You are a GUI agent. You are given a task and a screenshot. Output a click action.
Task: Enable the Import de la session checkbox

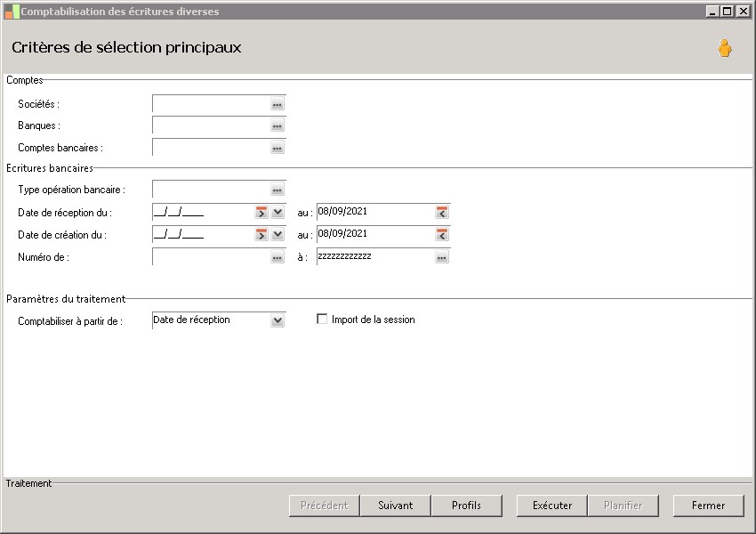(x=322, y=319)
